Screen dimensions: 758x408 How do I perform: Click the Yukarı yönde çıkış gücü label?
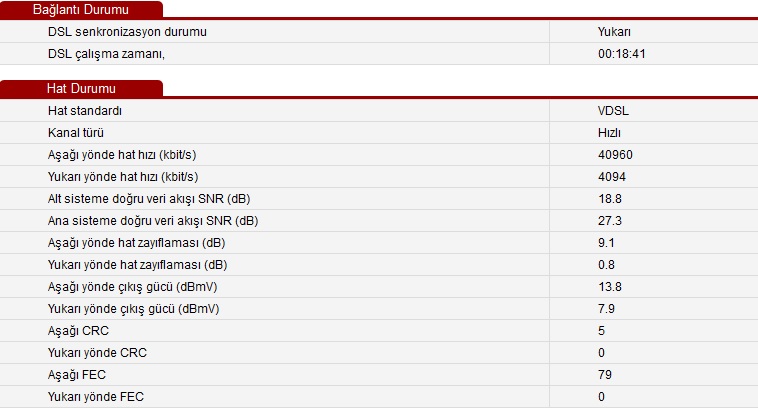coord(133,309)
